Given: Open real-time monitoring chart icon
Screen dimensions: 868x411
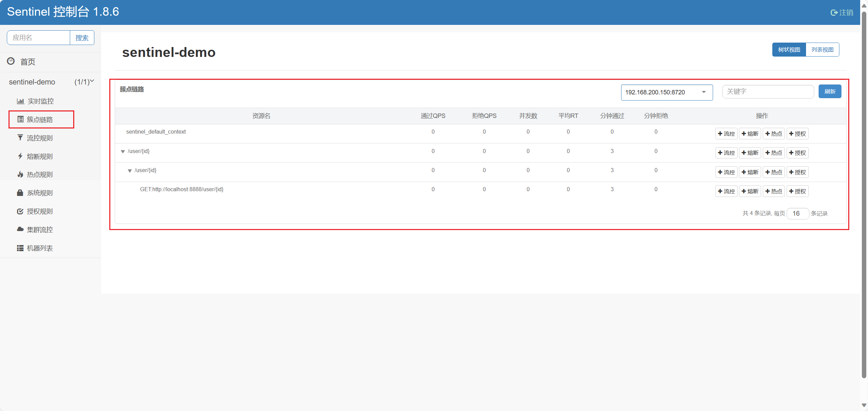Looking at the screenshot, I should (x=20, y=101).
